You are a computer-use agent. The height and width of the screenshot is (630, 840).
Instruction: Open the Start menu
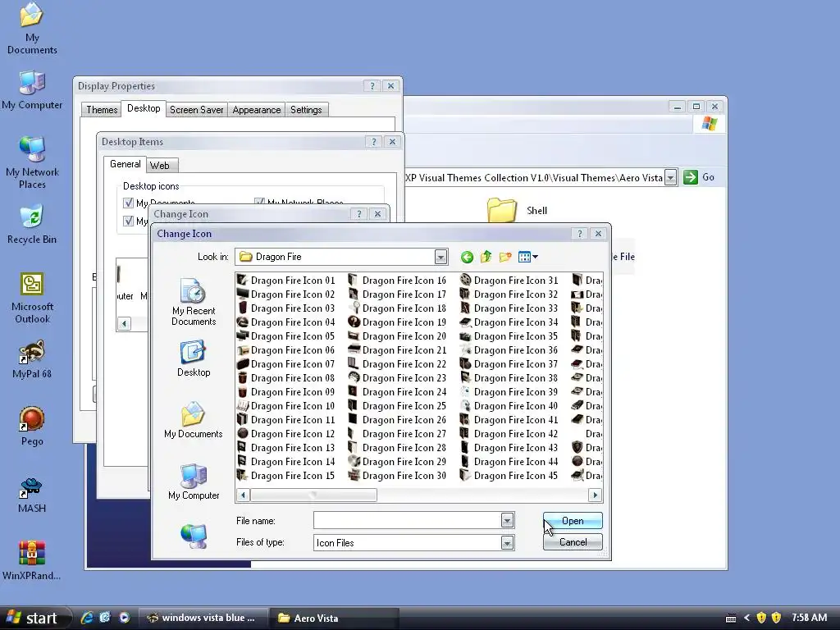35,619
